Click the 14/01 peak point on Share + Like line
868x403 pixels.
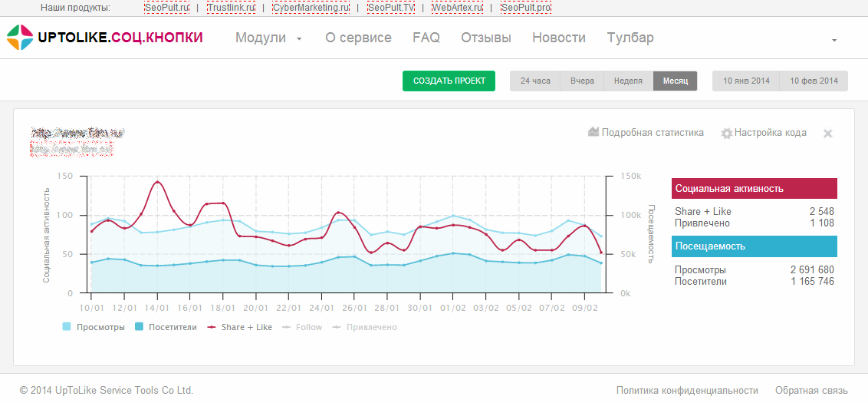click(157, 182)
